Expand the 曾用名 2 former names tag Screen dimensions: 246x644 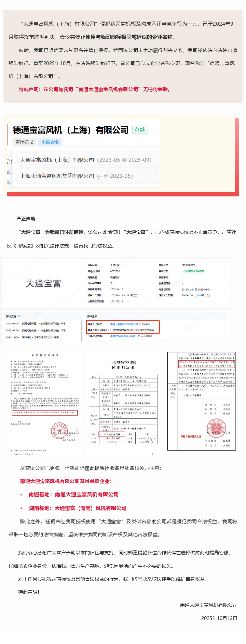pos(24,142)
